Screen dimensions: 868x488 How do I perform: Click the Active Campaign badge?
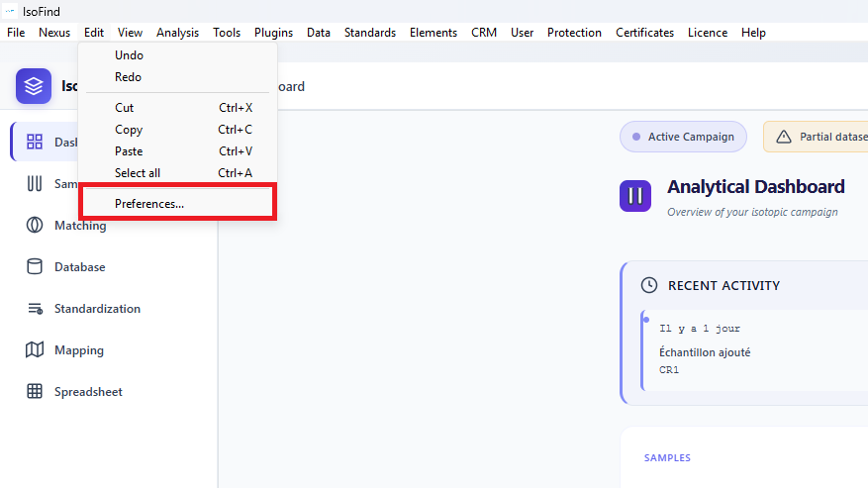tap(683, 137)
